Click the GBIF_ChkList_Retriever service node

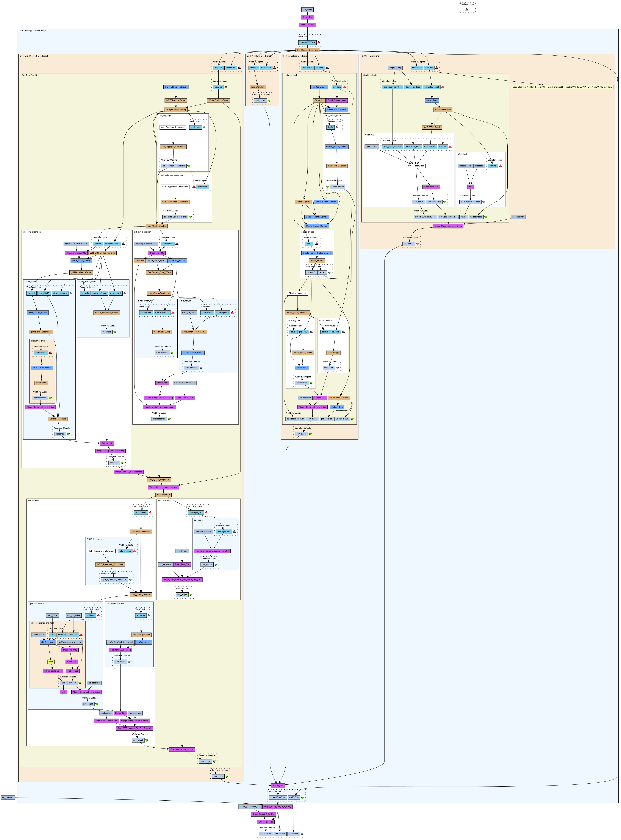pyautogui.click(x=176, y=87)
